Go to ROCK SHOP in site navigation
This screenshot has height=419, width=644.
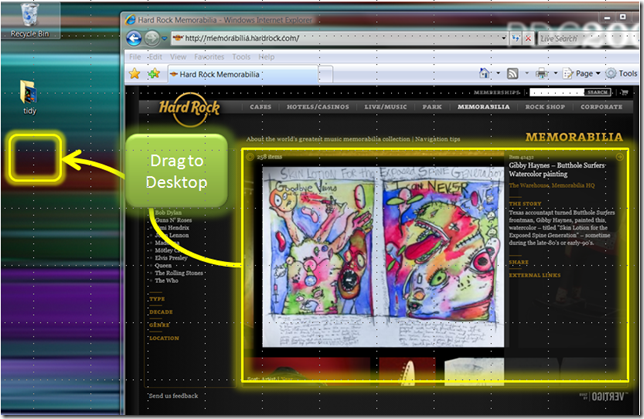545,107
